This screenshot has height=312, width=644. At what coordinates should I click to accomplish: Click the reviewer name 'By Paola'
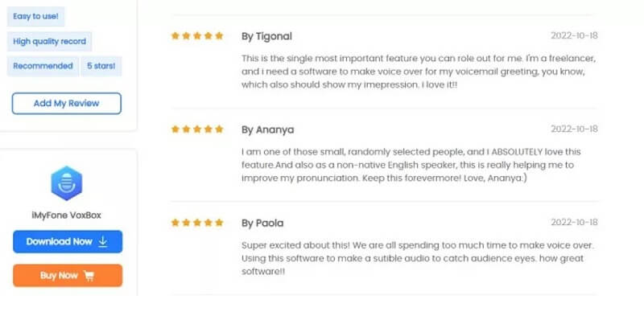(262, 224)
